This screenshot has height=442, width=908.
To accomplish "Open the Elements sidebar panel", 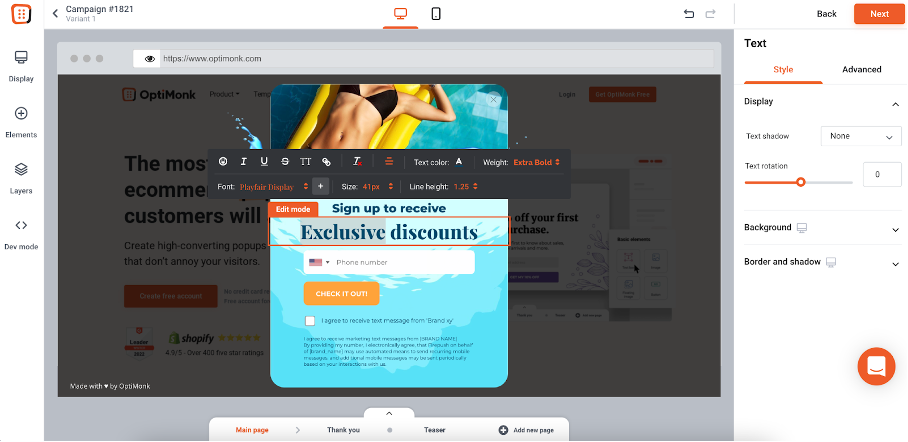I will [21, 122].
